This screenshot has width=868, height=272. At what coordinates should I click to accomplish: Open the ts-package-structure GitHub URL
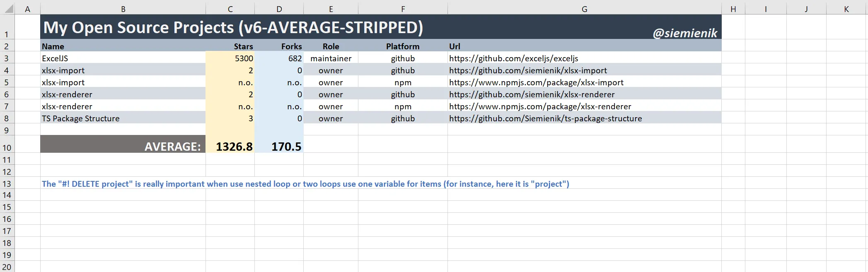[545, 118]
